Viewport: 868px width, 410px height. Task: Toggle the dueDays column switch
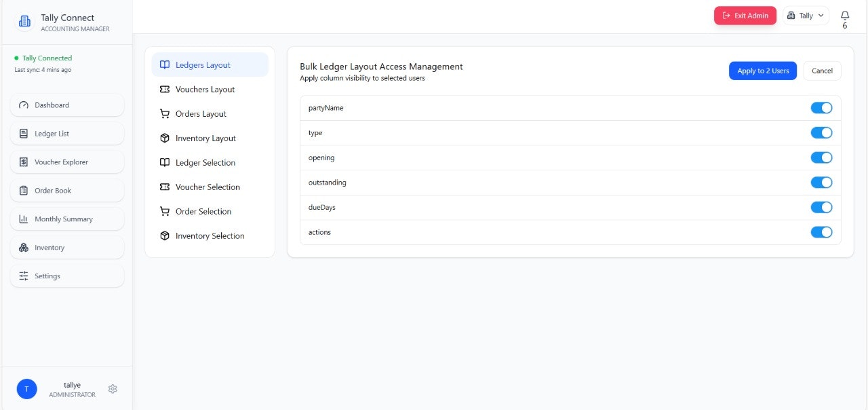pos(821,207)
